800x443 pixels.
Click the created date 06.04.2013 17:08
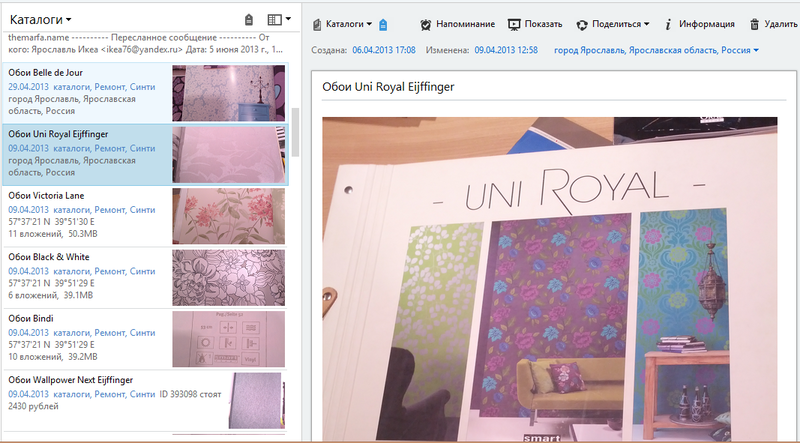click(384, 50)
